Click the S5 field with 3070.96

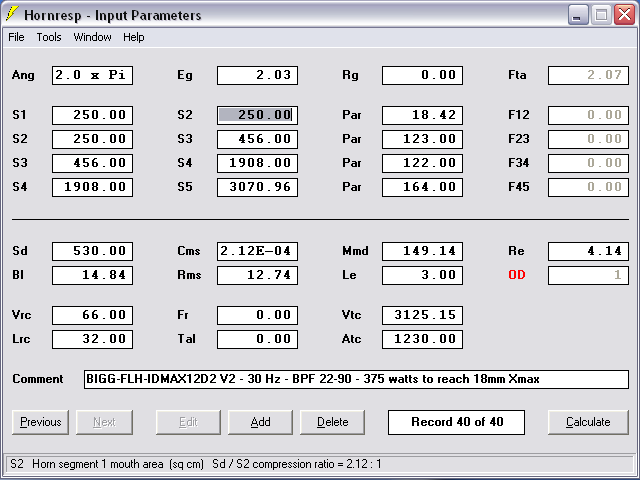(258, 187)
